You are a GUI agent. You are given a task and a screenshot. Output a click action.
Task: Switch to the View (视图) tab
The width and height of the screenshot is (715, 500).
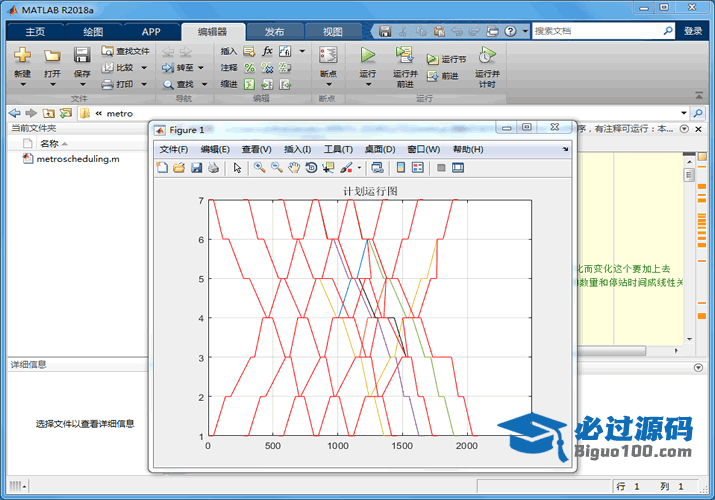tap(332, 32)
